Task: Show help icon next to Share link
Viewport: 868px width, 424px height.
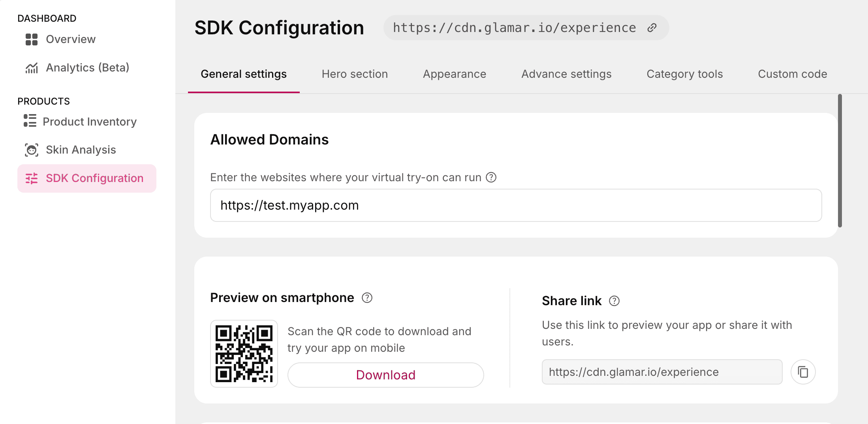Action: coord(614,301)
